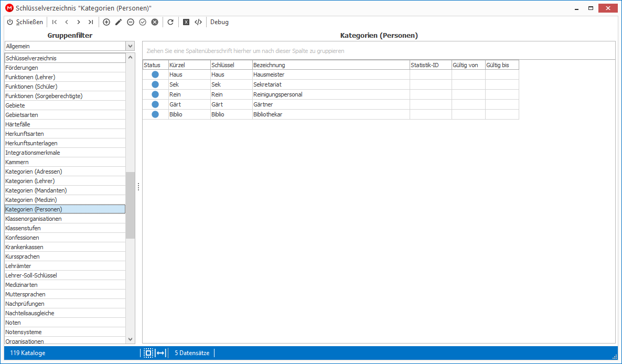
Task: Sort by Schlüssel column header
Action: click(x=231, y=65)
